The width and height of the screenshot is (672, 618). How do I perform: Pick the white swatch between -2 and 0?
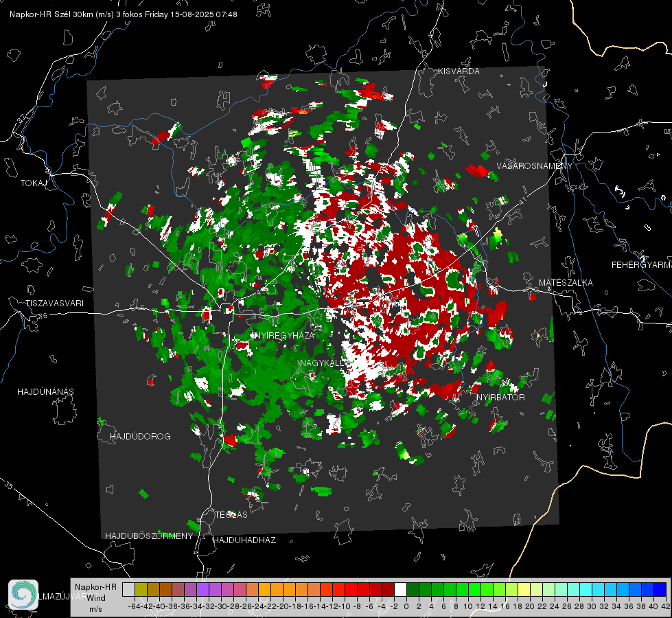(x=400, y=589)
